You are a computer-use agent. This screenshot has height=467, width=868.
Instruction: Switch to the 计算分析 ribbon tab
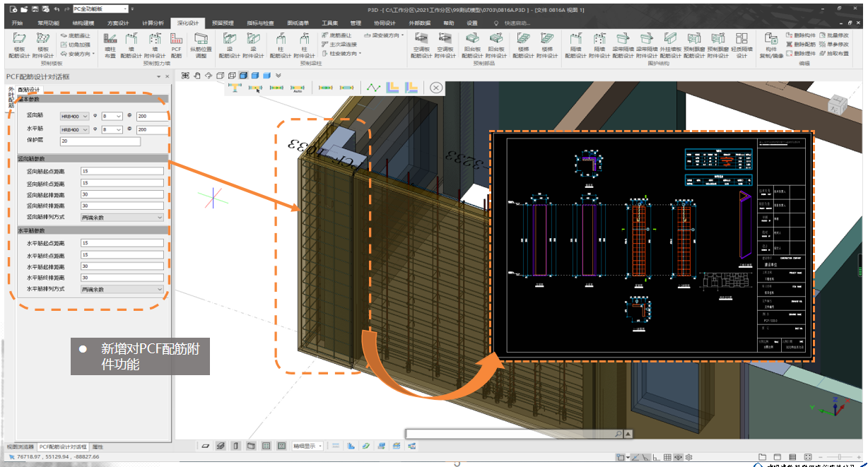pyautogui.click(x=152, y=23)
